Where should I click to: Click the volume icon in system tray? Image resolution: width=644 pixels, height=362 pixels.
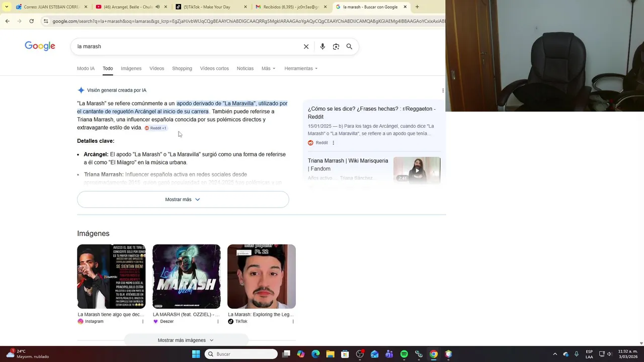609,354
